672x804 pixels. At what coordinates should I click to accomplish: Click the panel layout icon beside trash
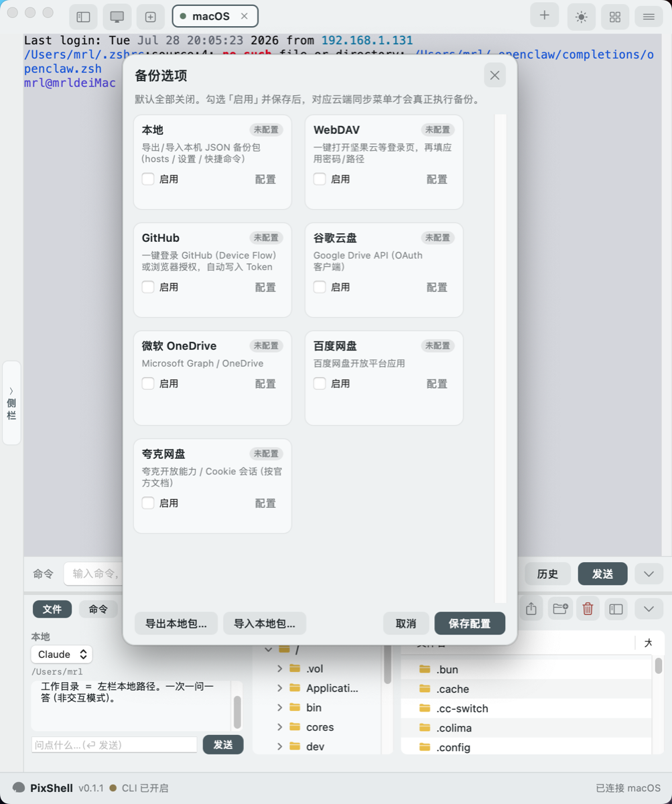[x=616, y=608]
